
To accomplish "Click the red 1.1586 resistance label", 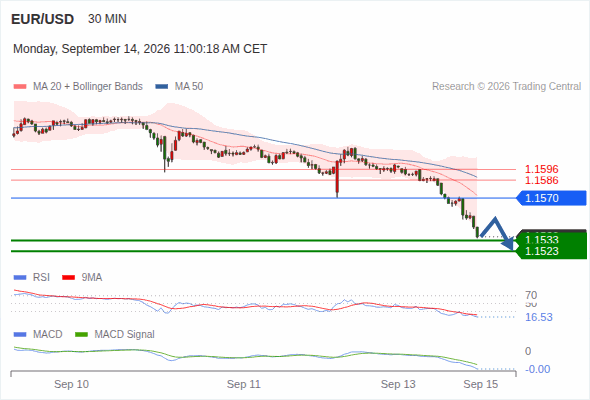I will pyautogui.click(x=541, y=181).
